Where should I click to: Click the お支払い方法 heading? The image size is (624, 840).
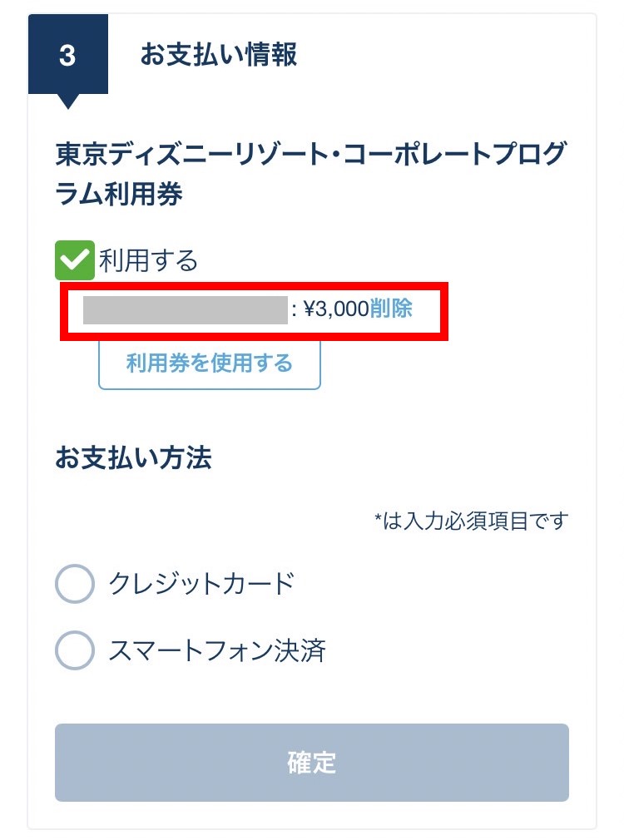point(133,458)
